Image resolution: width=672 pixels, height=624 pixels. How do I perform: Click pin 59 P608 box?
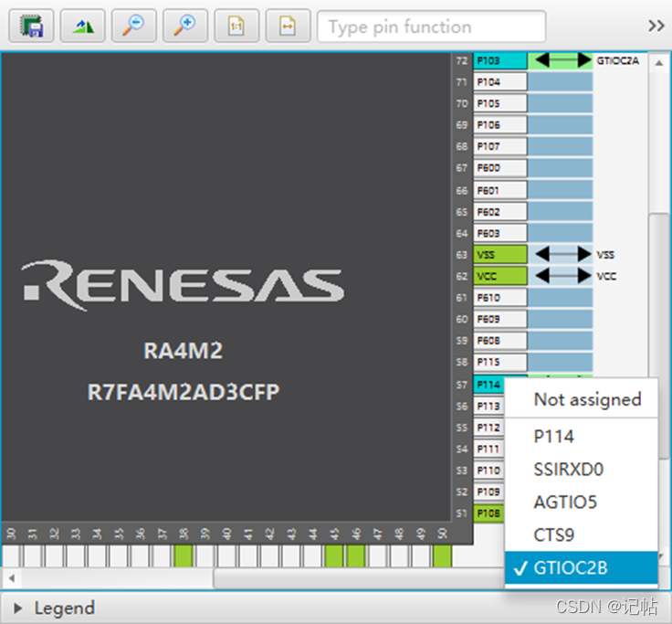click(x=499, y=341)
